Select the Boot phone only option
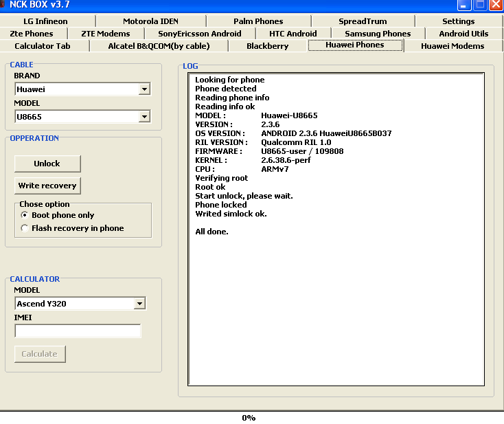 point(25,215)
